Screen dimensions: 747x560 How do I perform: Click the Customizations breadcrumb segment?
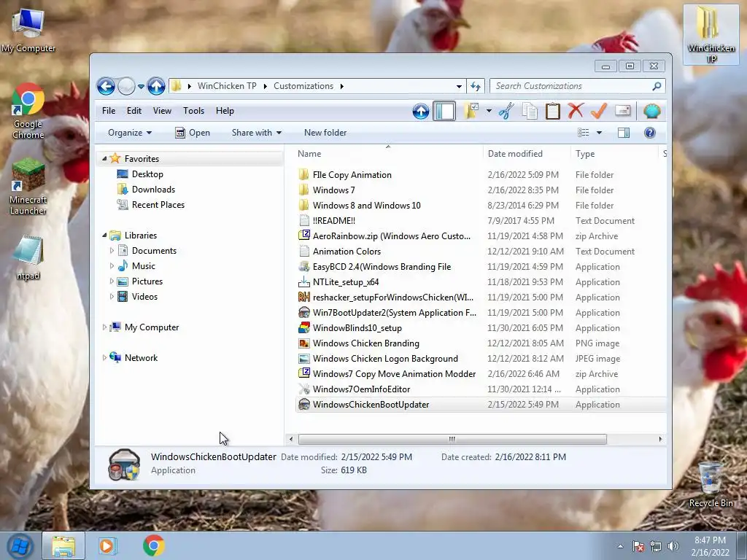(303, 86)
